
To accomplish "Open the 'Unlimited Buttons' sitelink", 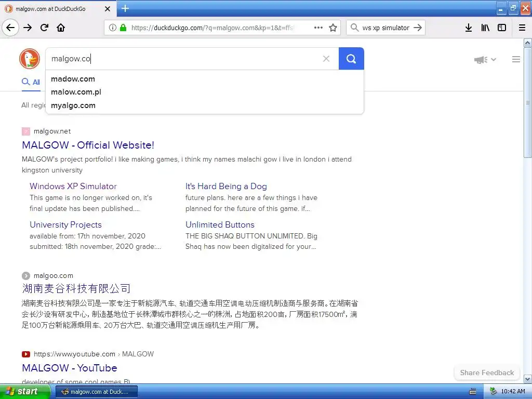I will [220, 224].
